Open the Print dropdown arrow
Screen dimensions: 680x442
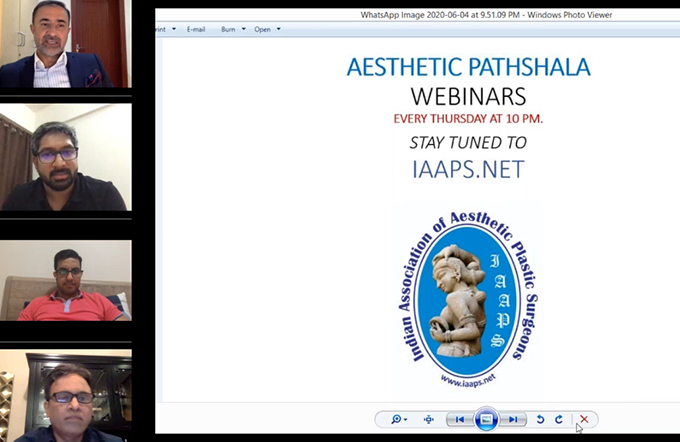click(x=174, y=29)
